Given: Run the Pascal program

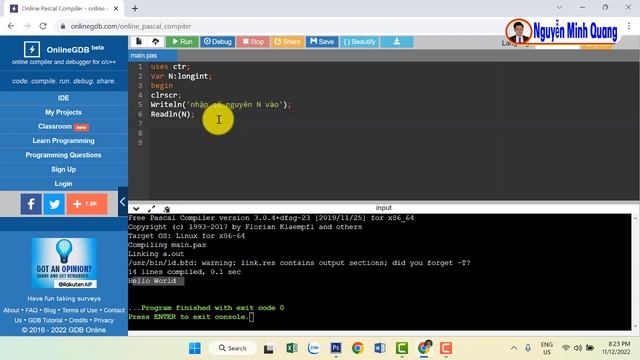Looking at the screenshot, I should pos(182,42).
